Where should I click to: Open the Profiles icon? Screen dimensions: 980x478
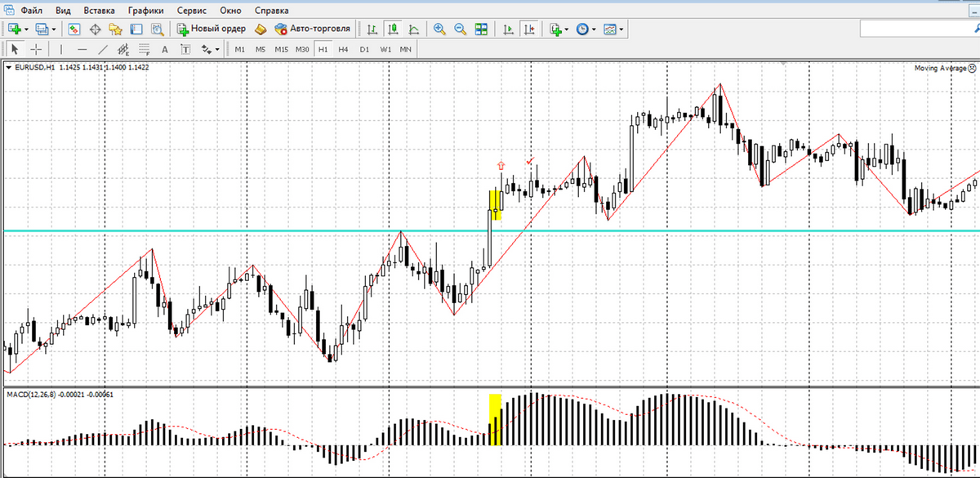42,29
